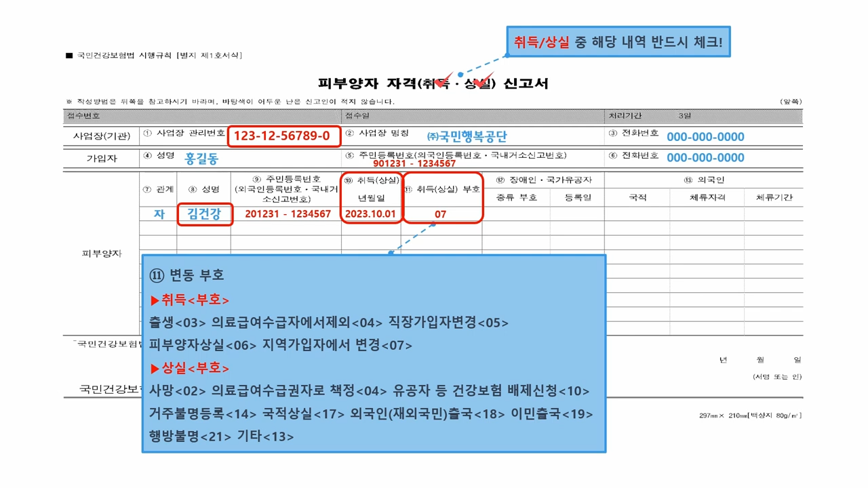
Task: Click the code 피부양자상실<06>
Action: click(203, 345)
